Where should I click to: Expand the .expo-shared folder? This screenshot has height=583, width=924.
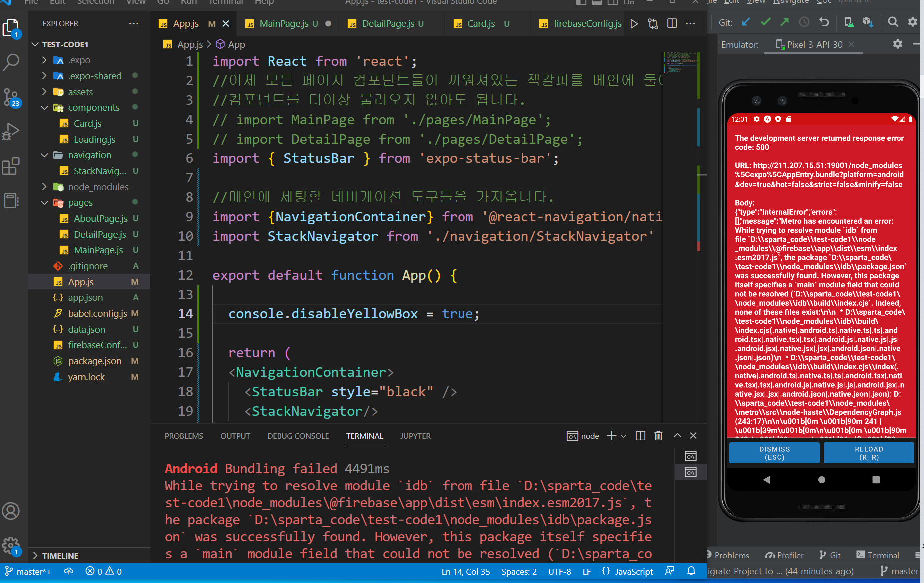[44, 76]
